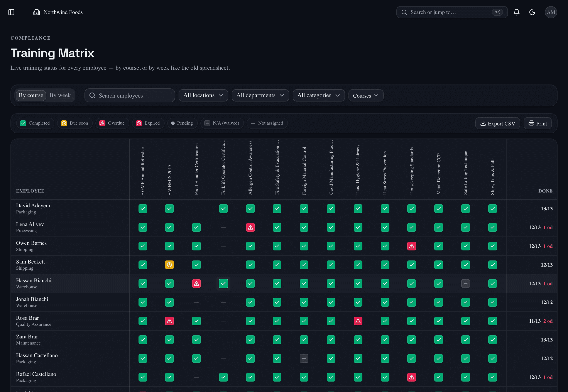Open Hassan Castellano's employee row

click(x=284, y=358)
